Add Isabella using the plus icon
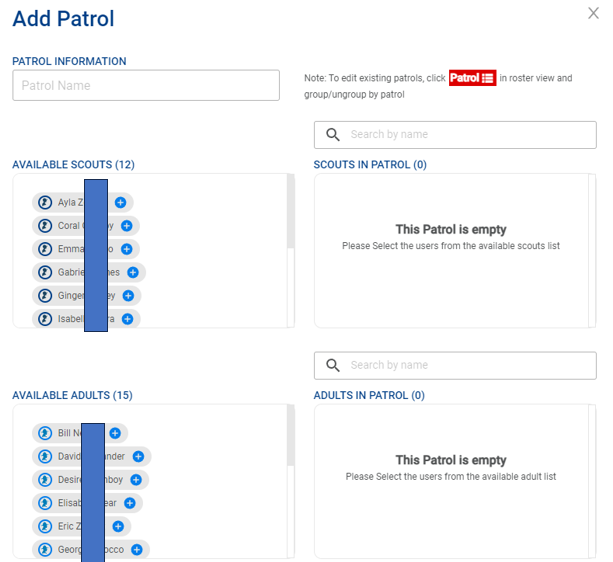Image resolution: width=613 pixels, height=562 pixels. (127, 319)
